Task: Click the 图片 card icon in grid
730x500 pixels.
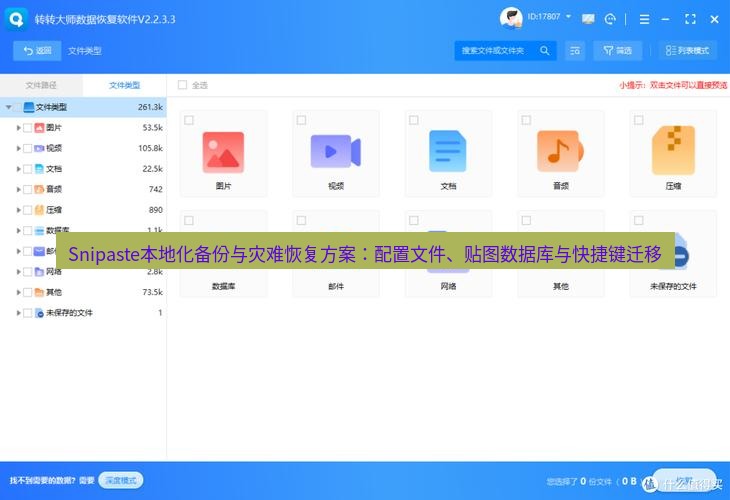Action: [223, 152]
